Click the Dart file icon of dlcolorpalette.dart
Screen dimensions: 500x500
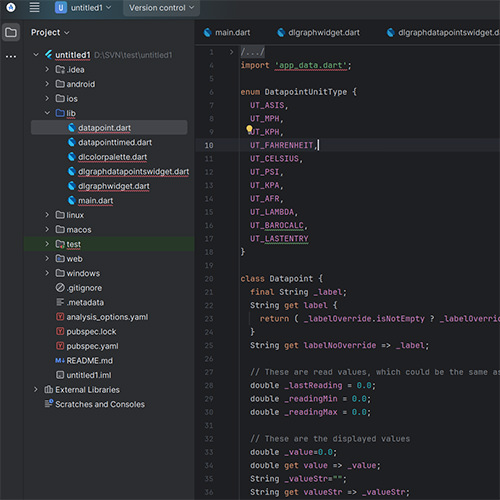[x=71, y=157]
